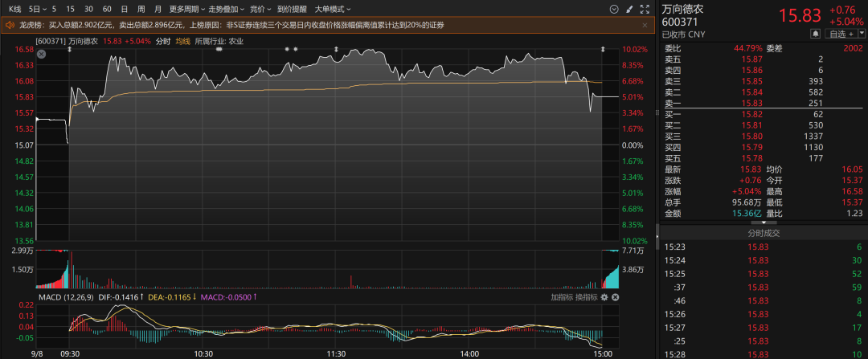Click the 均线 average line label
The height and width of the screenshot is (359, 868).
[182, 41]
